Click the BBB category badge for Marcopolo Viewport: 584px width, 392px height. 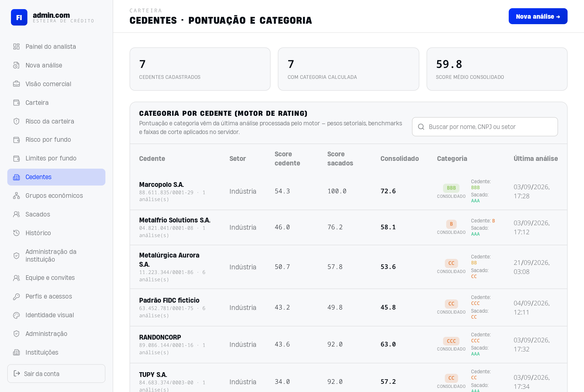tap(451, 188)
